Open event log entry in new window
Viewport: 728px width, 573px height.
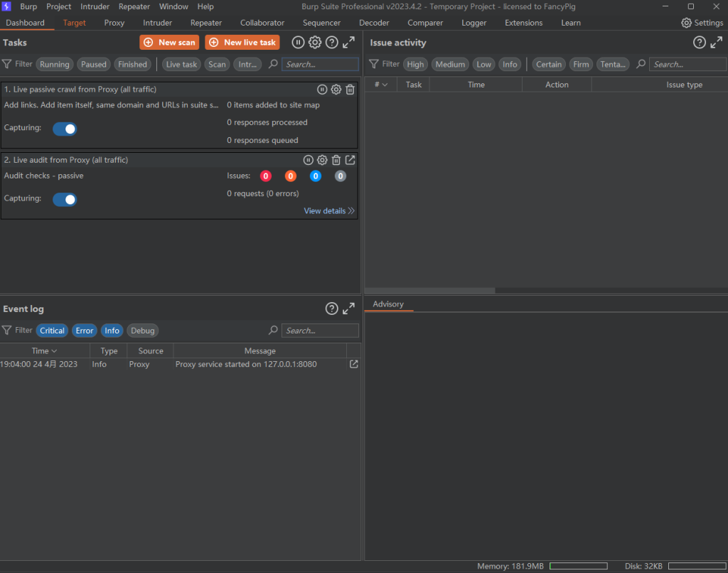(x=353, y=364)
